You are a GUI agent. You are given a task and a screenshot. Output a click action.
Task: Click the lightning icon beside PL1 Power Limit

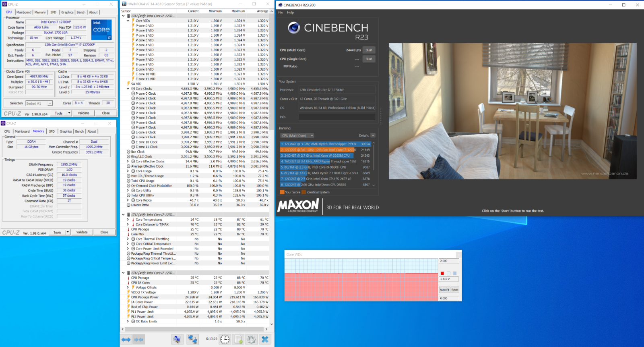tap(128, 312)
